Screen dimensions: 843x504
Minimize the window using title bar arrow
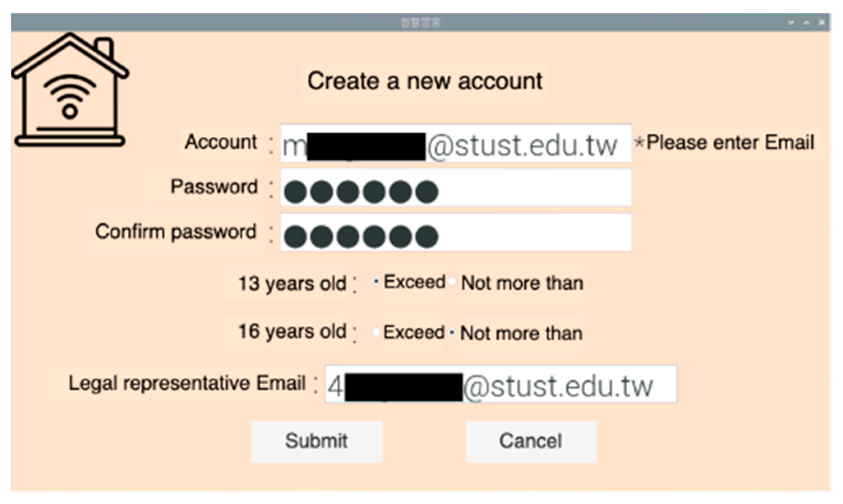point(791,23)
